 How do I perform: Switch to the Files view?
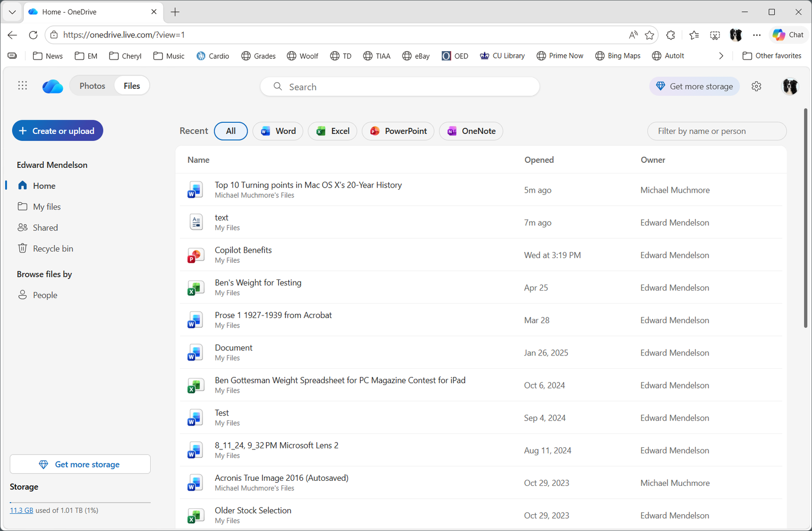point(132,86)
